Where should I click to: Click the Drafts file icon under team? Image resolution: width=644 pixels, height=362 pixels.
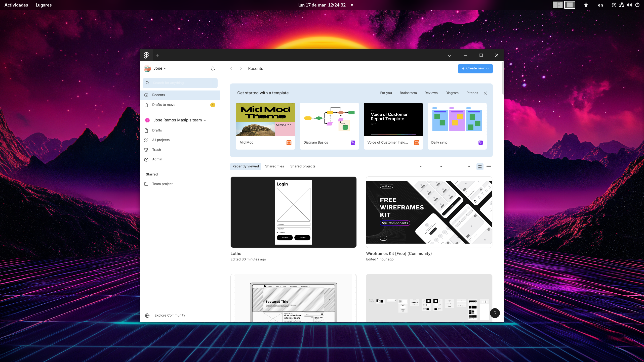coord(146,130)
